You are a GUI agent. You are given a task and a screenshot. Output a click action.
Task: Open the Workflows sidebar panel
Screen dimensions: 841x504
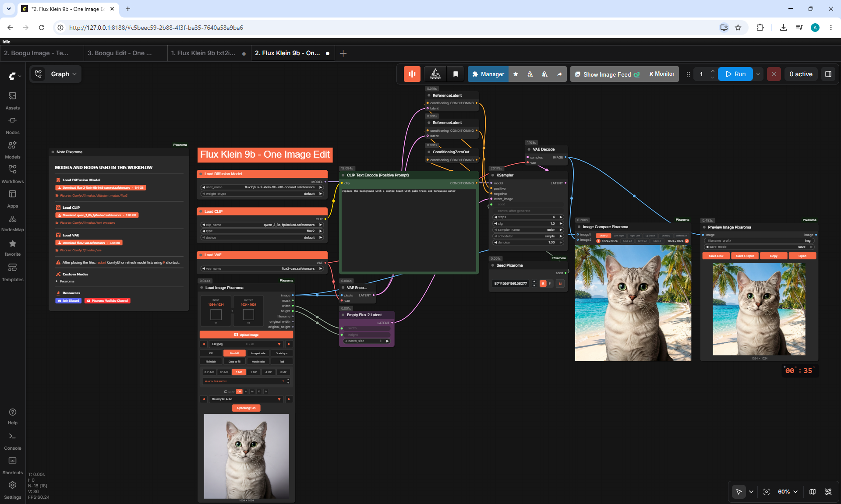[x=13, y=174]
